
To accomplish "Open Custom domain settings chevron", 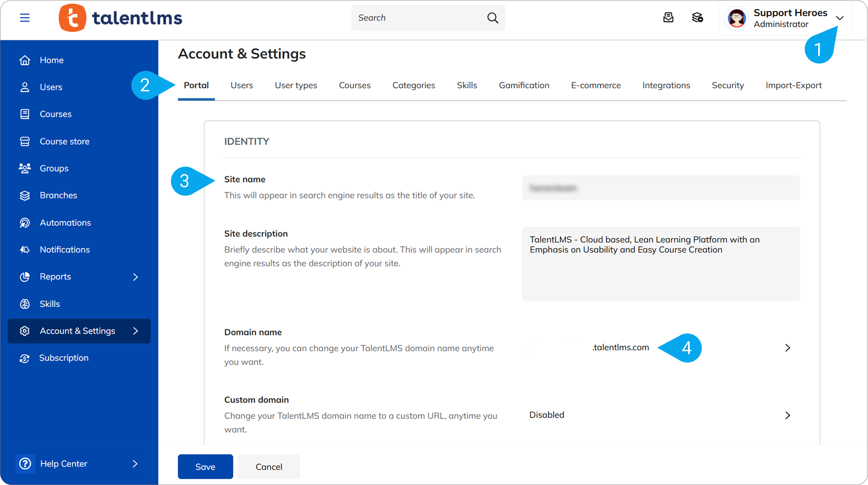I will pos(787,415).
